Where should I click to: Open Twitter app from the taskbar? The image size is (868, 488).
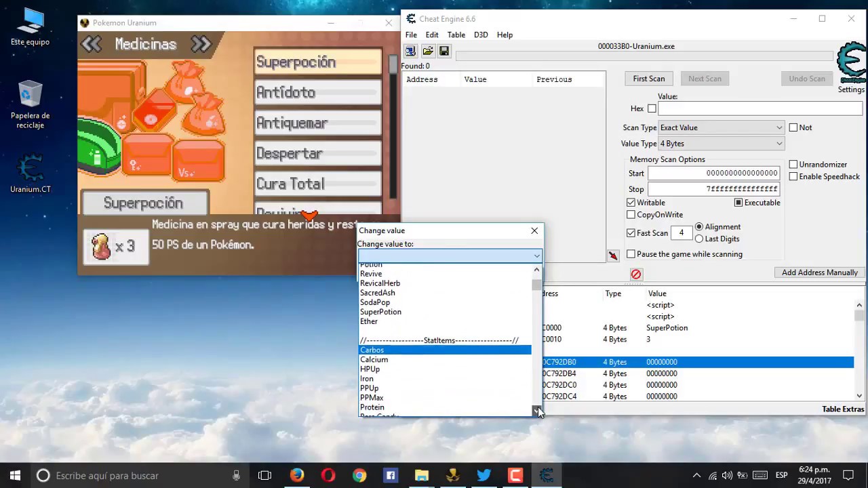click(484, 475)
